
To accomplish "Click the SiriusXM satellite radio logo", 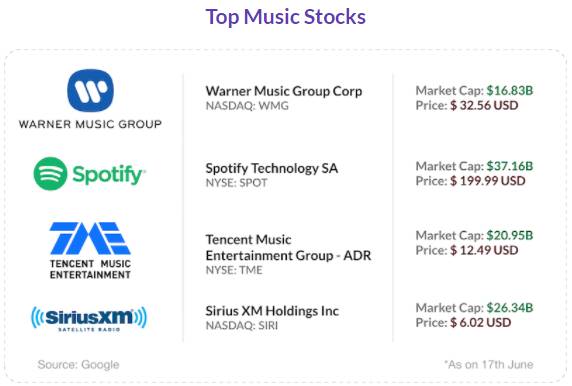I will tap(89, 319).
